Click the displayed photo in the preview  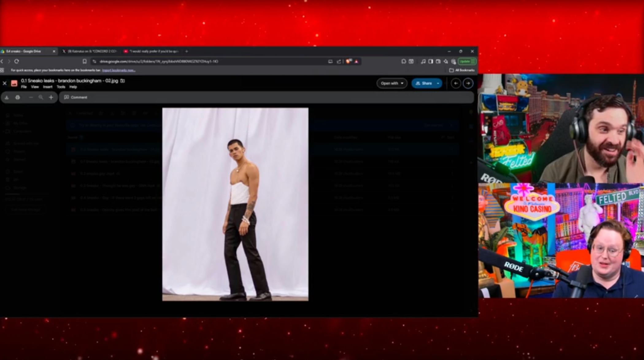pyautogui.click(x=235, y=204)
